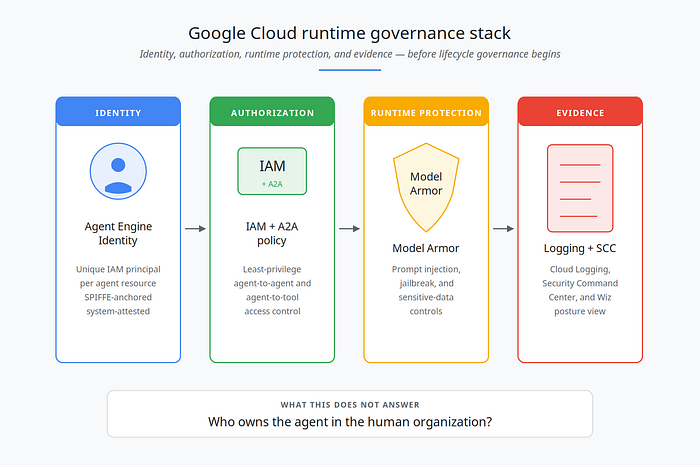The width and height of the screenshot is (700, 467).
Task: Click the italic subtitle about lifecycle governance
Action: click(350, 54)
